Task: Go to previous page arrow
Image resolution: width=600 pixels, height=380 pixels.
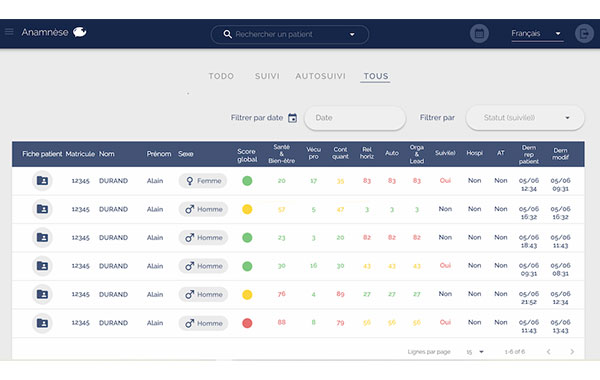Action: 548,352
